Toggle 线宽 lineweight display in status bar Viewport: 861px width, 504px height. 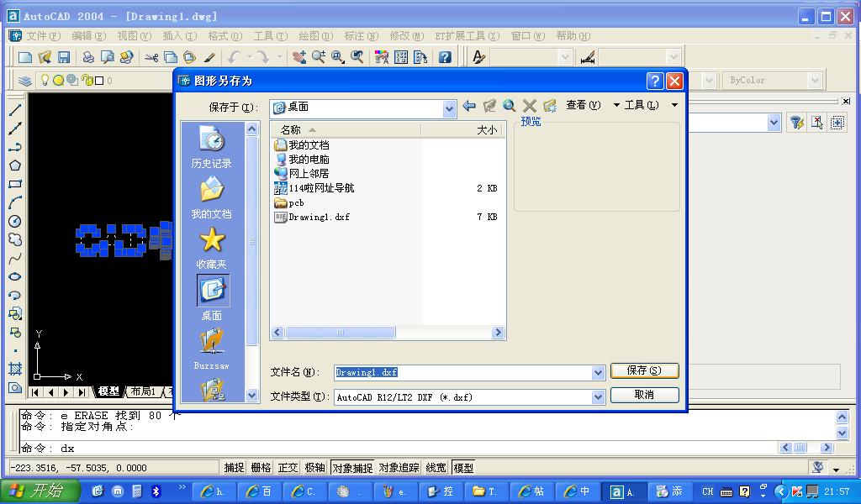point(436,468)
